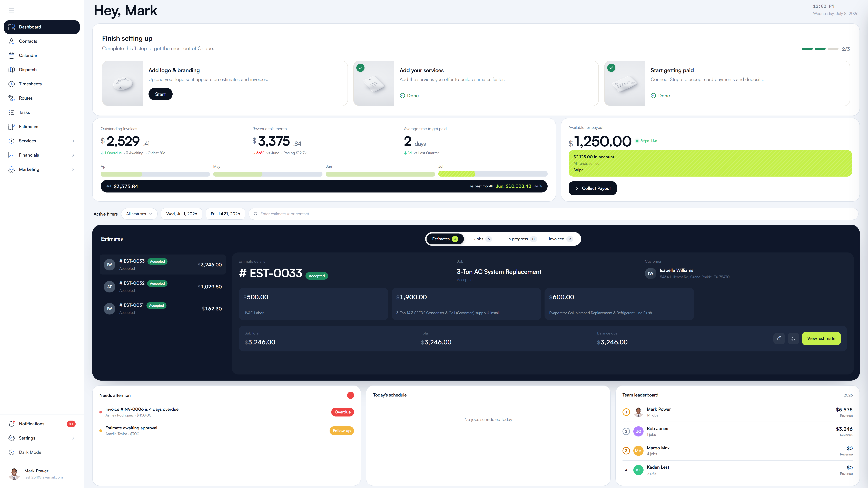The image size is (868, 488).
Task: Click the MM avatar for Margo Max
Action: point(638,451)
